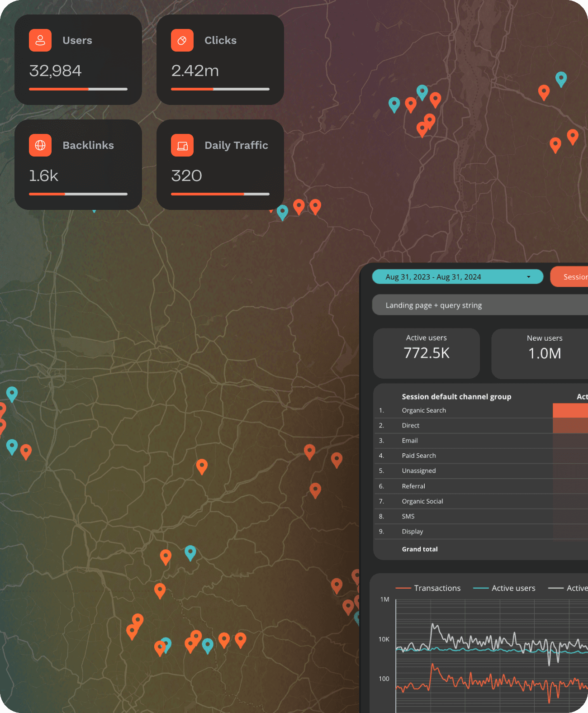The height and width of the screenshot is (713, 588).
Task: Click the lone orange pin in the map center
Action: [202, 466]
